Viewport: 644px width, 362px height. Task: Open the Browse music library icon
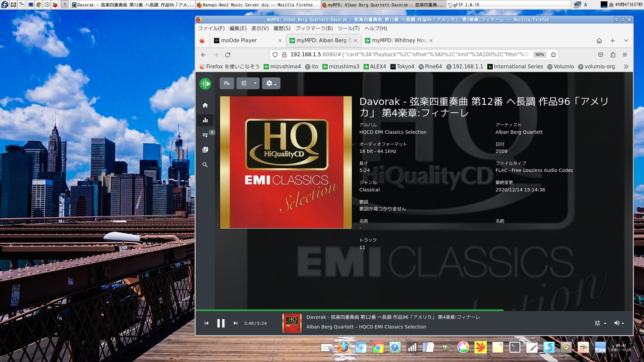coord(205,149)
